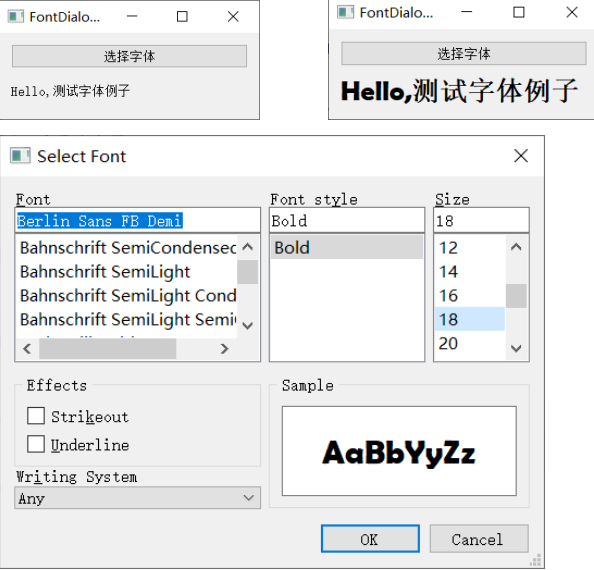Click the Hello label in left window
Viewport: 594px width, 570px height.
[x=70, y=91]
